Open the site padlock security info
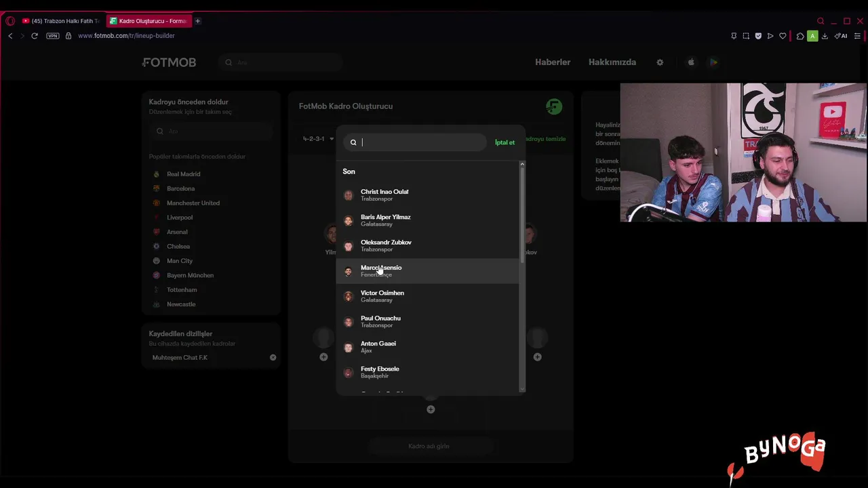The height and width of the screenshot is (488, 868). 68,36
